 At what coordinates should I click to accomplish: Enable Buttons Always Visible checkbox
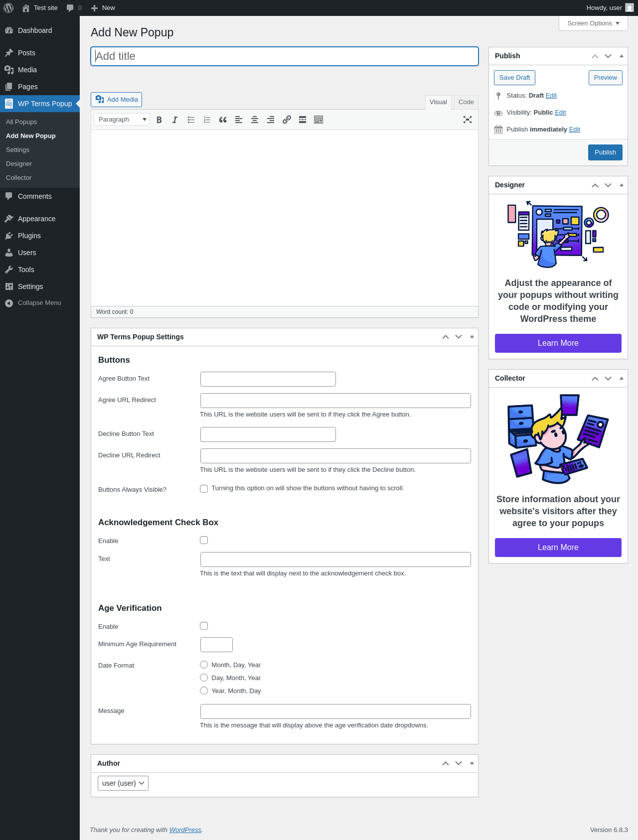(204, 489)
